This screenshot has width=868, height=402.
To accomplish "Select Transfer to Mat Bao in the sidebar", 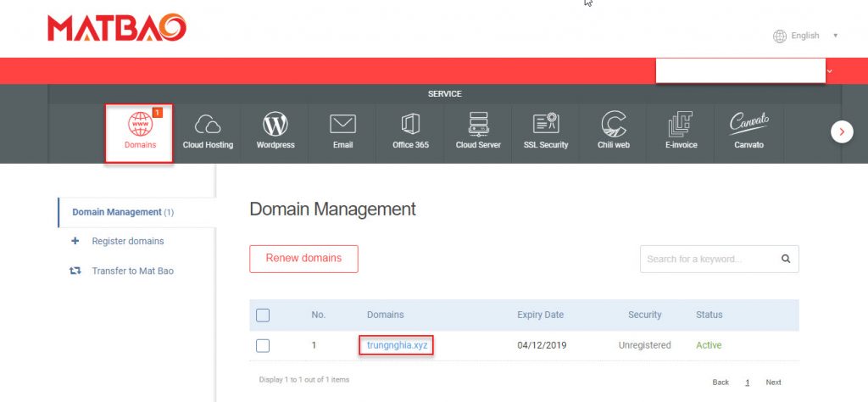I will click(133, 271).
